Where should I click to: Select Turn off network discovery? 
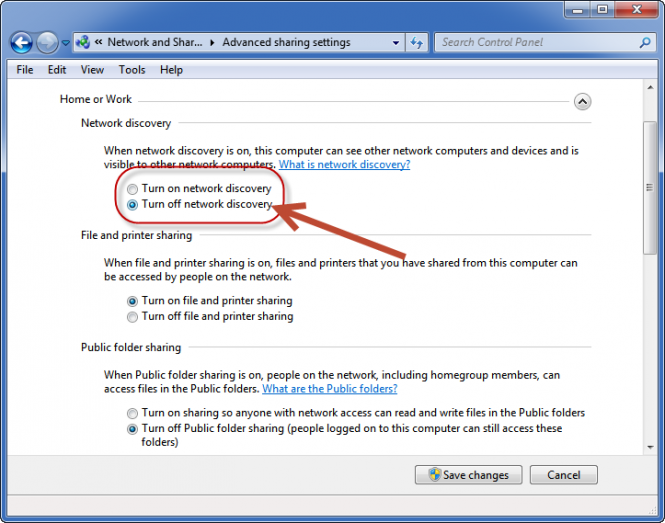coord(132,204)
